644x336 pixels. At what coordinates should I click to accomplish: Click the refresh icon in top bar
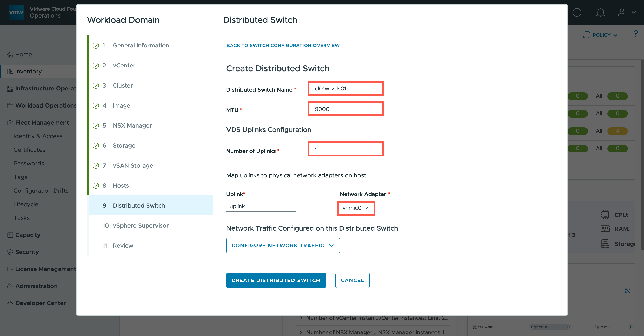click(x=577, y=12)
